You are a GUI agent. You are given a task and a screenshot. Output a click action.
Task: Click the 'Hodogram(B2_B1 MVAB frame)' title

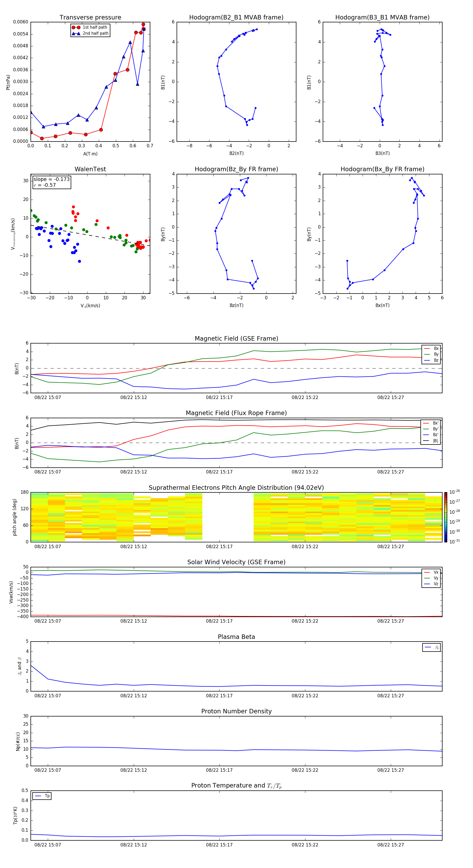236,18
